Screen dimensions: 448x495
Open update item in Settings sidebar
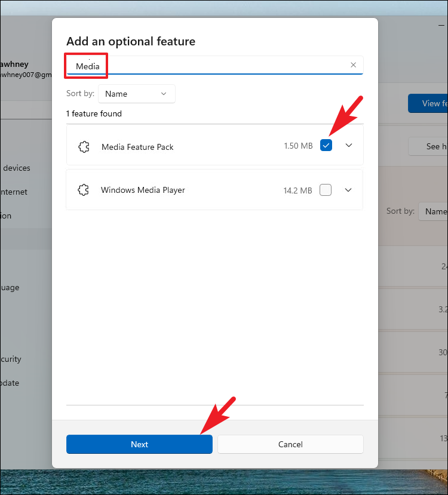click(10, 383)
